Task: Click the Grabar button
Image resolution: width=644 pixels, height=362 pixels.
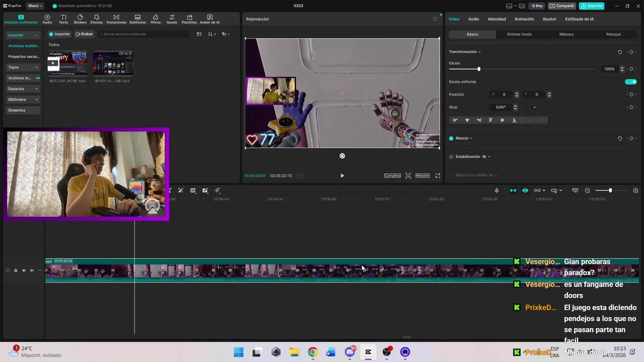Action: [85, 34]
